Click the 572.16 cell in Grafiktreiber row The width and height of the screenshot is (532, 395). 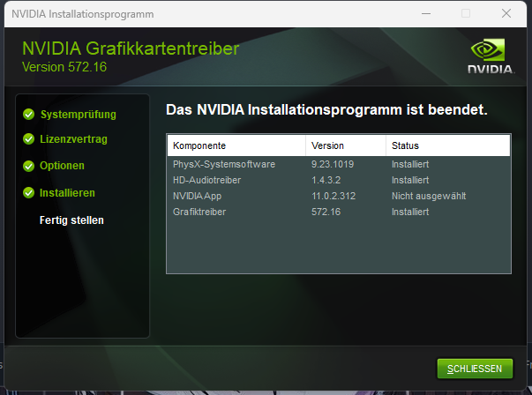pos(326,212)
